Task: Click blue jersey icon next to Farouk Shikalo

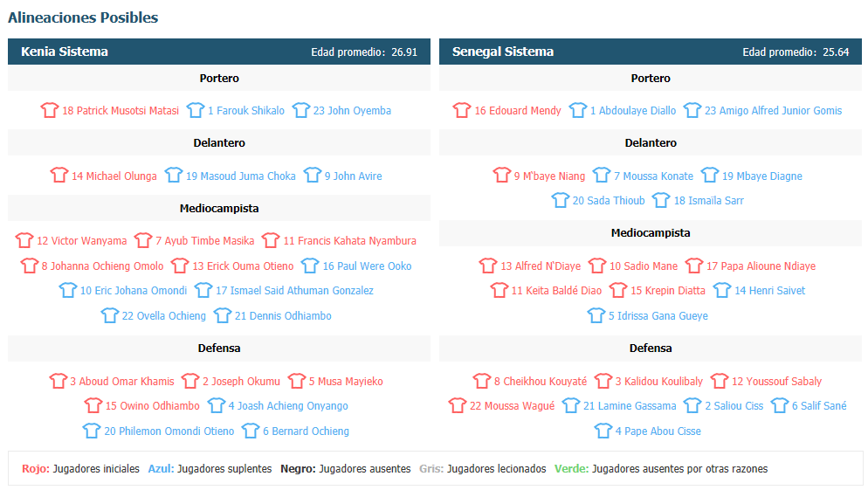Action: point(195,110)
